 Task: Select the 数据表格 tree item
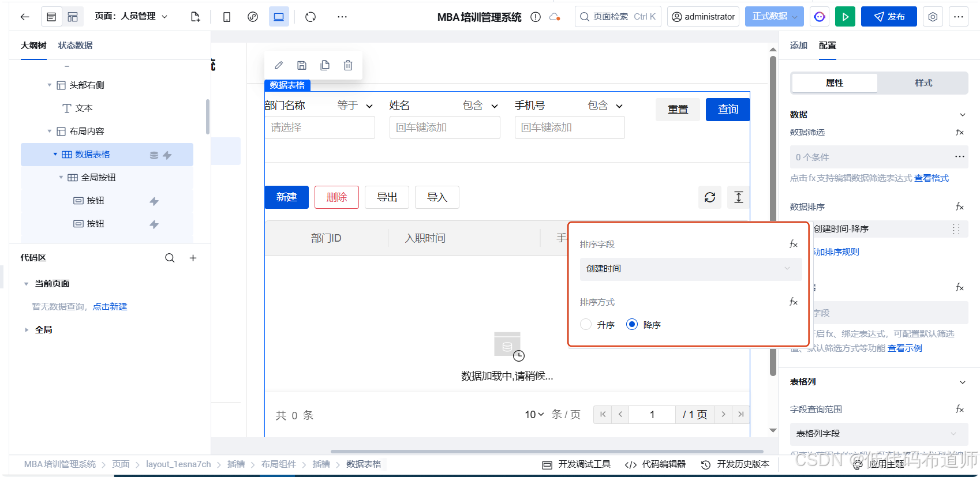[x=107, y=155]
